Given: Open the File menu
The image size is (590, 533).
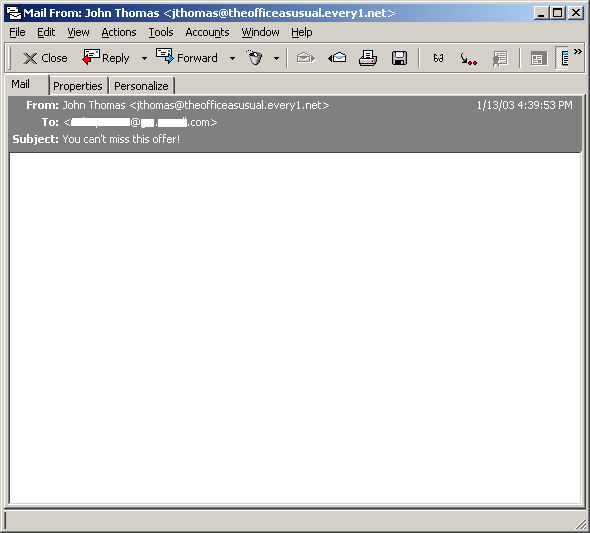Looking at the screenshot, I should pyautogui.click(x=17, y=32).
